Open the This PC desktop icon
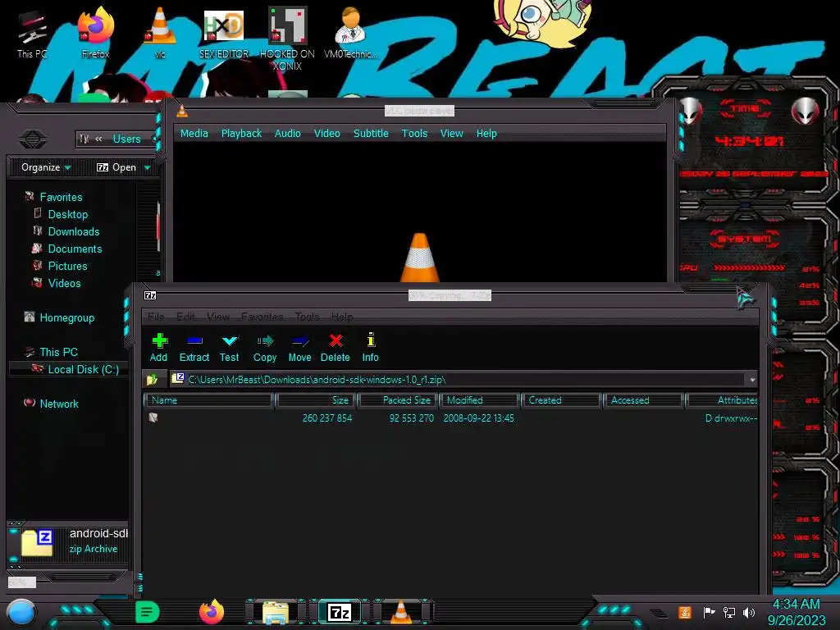The image size is (840, 630). click(x=32, y=34)
